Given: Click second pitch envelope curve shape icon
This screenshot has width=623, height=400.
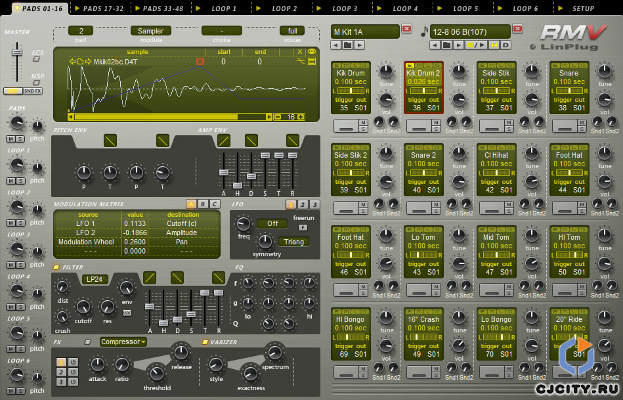Looking at the screenshot, I should pos(163,140).
